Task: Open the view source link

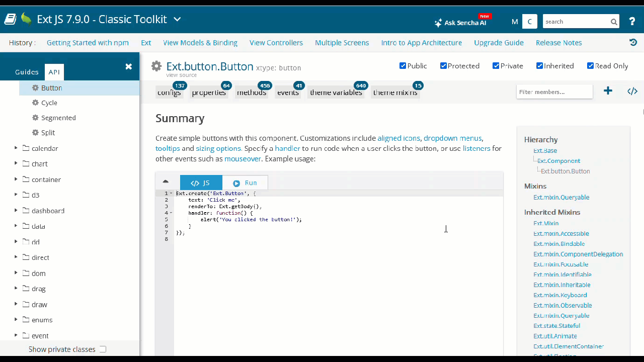Action: (x=182, y=75)
